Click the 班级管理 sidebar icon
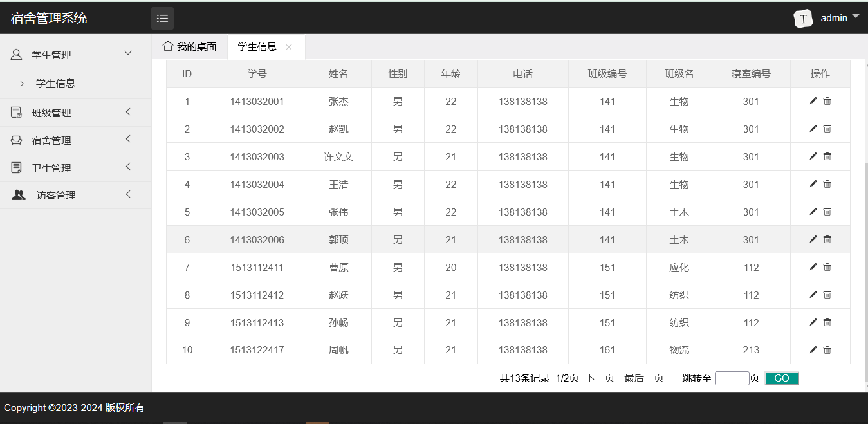 tap(15, 112)
